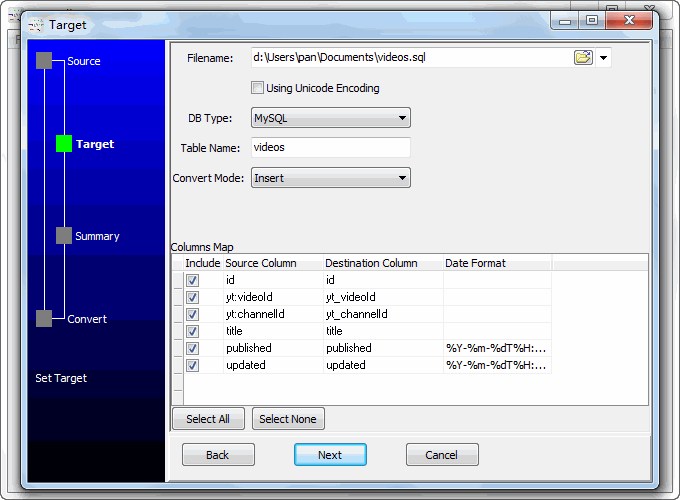This screenshot has width=680, height=500.
Task: Click the Source step square icon
Action: click(x=44, y=61)
